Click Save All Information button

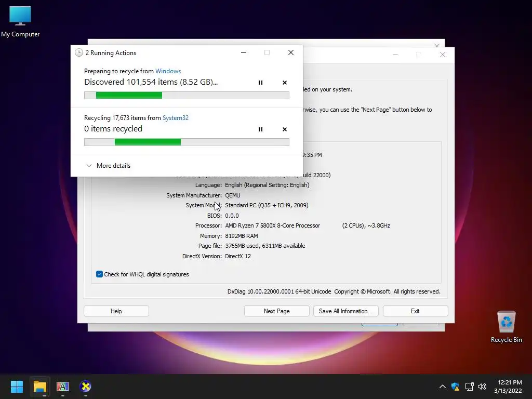pyautogui.click(x=345, y=311)
